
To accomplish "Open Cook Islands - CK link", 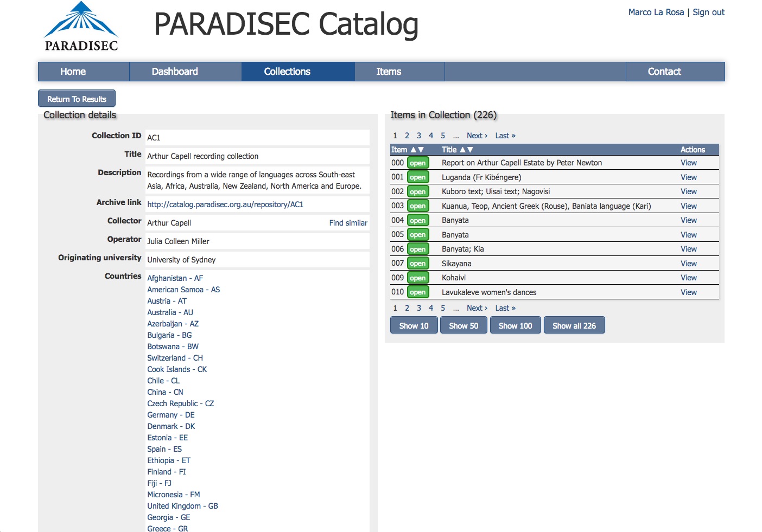I will coord(177,369).
